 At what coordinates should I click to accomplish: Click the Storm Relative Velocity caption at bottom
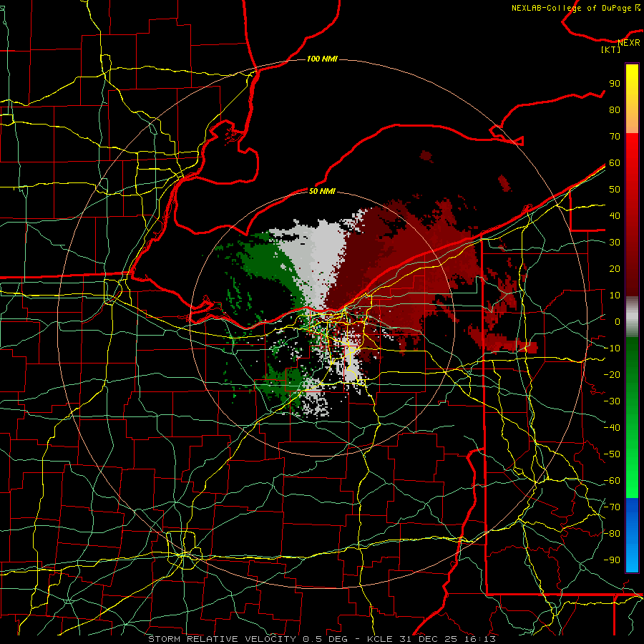coord(321,639)
